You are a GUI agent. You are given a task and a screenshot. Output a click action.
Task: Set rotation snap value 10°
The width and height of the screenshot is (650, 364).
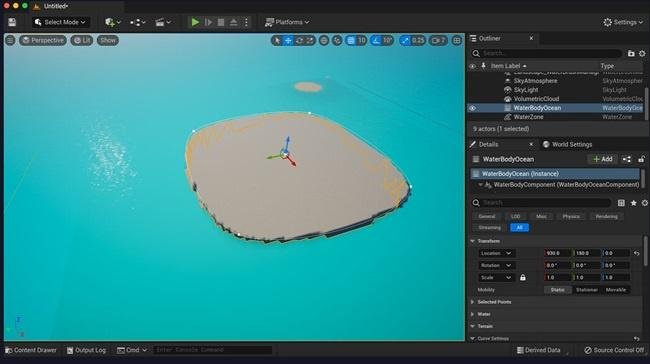coord(388,40)
